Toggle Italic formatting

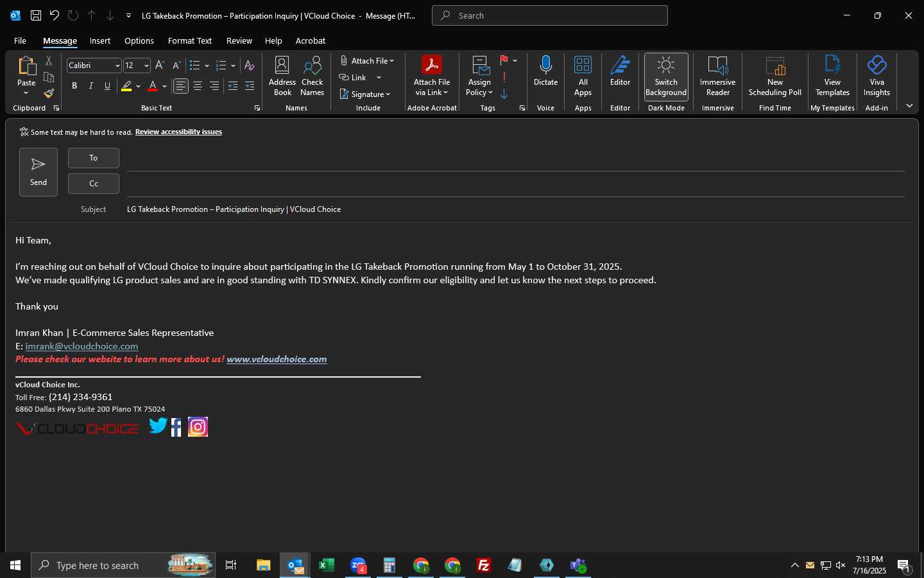tap(91, 86)
